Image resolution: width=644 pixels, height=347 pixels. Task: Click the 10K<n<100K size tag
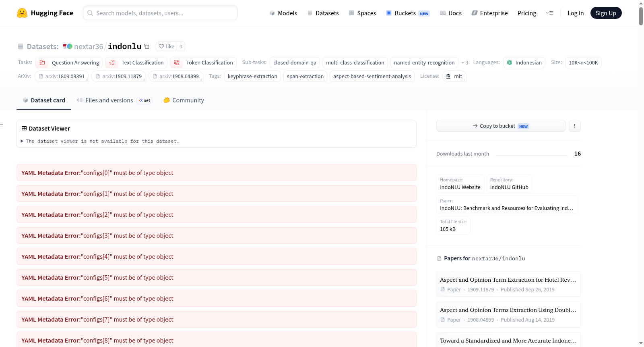583,62
